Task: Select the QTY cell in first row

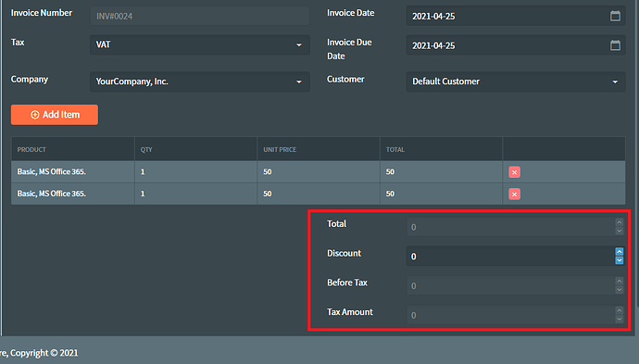Action: pyautogui.click(x=195, y=171)
